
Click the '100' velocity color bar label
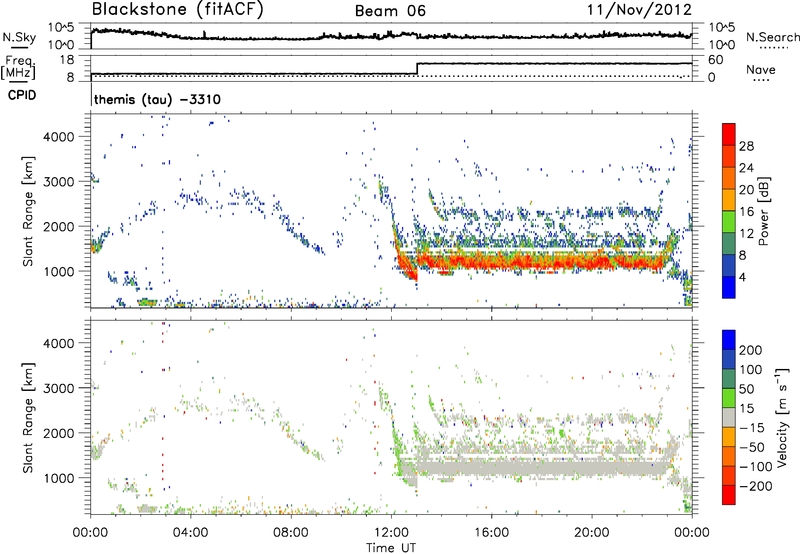[751, 370]
